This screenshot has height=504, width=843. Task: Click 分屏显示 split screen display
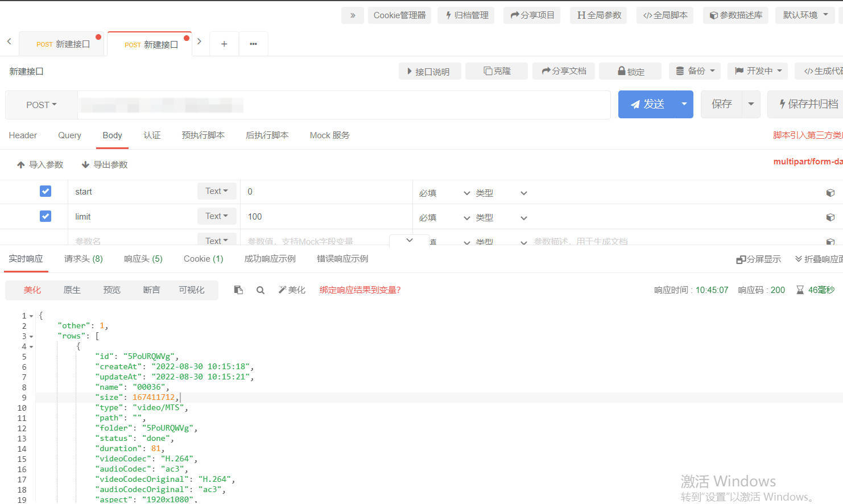[x=759, y=259]
